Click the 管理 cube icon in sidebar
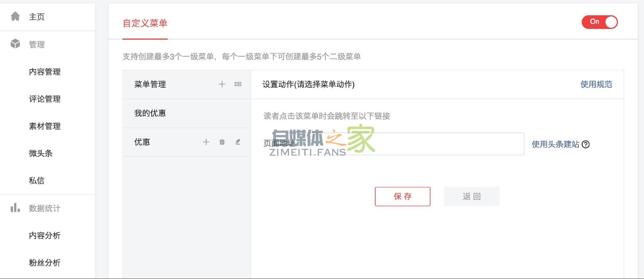Screen dimensions: 644x279 pos(15,44)
